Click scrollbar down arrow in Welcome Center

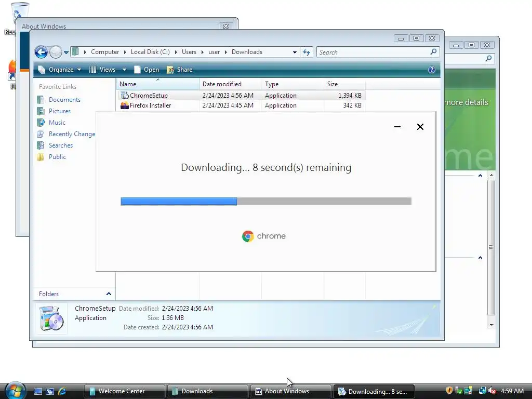491,325
